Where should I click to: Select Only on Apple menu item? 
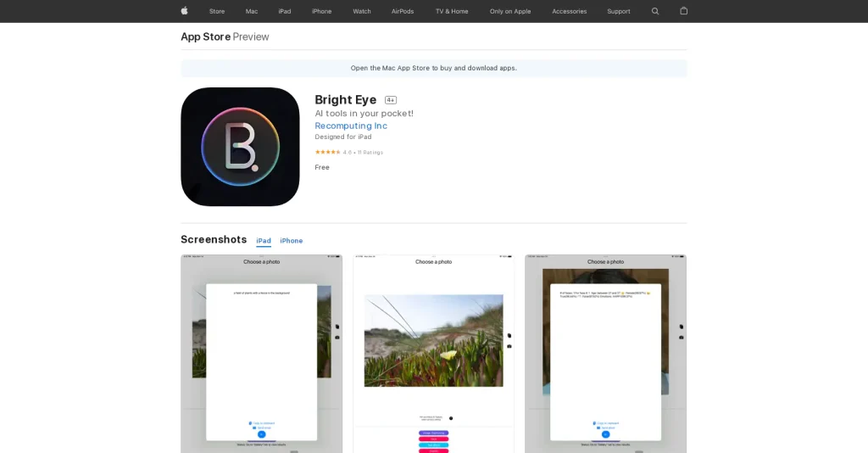click(510, 11)
